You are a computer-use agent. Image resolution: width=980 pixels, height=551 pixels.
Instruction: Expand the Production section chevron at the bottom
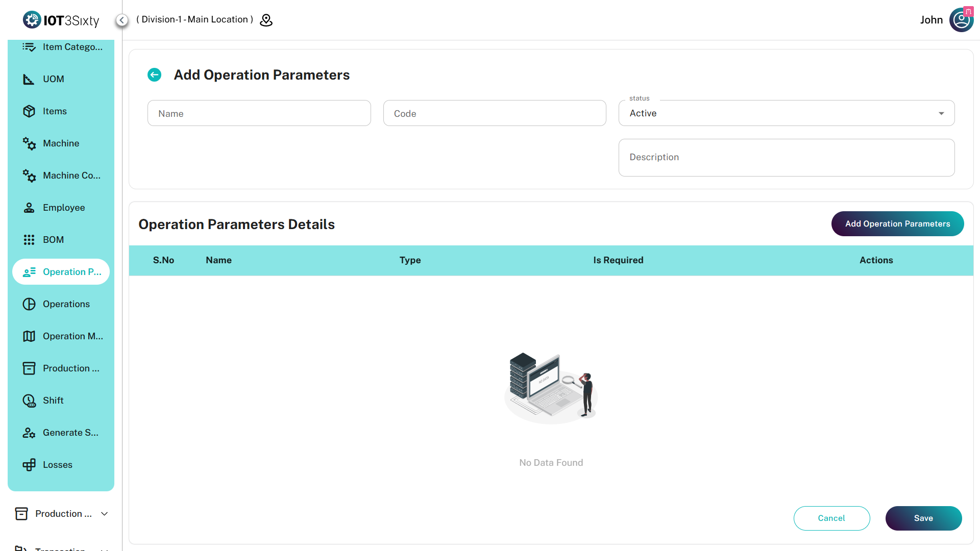coord(105,514)
